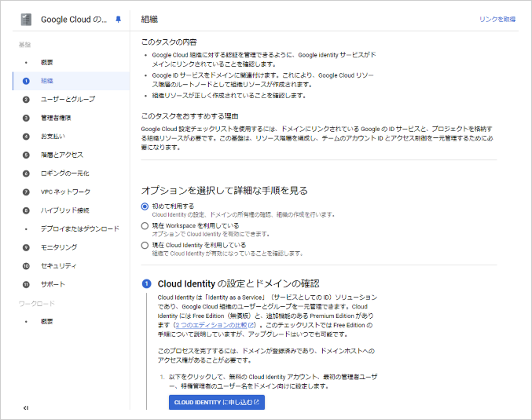Image resolution: width=532 pixels, height=420 pixels.
Task: Click step 5 circle icon in sidebar
Action: (x=26, y=155)
